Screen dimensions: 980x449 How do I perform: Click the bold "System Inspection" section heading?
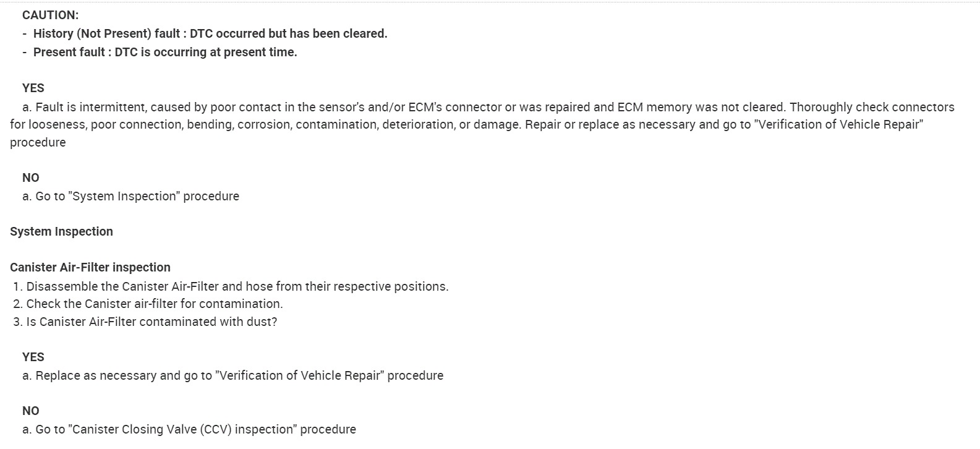[x=61, y=232]
